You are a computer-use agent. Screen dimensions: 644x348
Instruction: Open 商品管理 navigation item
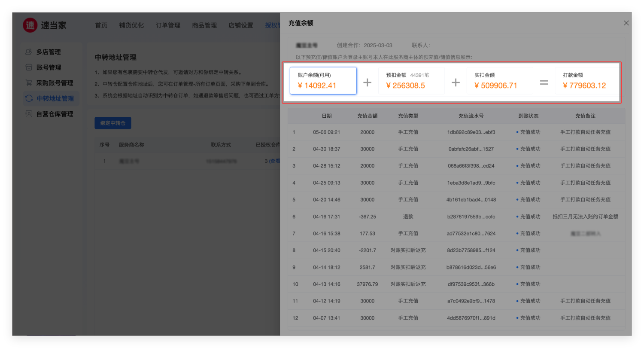(204, 25)
